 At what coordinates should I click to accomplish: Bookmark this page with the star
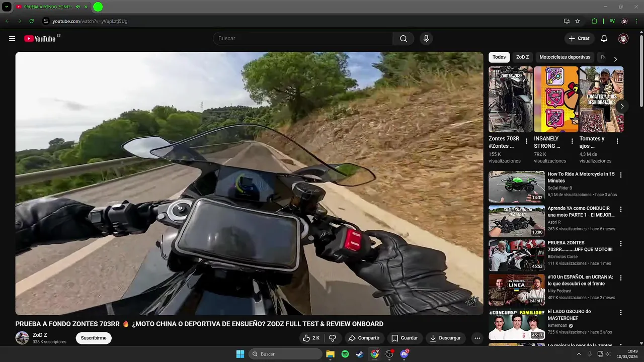point(578,21)
